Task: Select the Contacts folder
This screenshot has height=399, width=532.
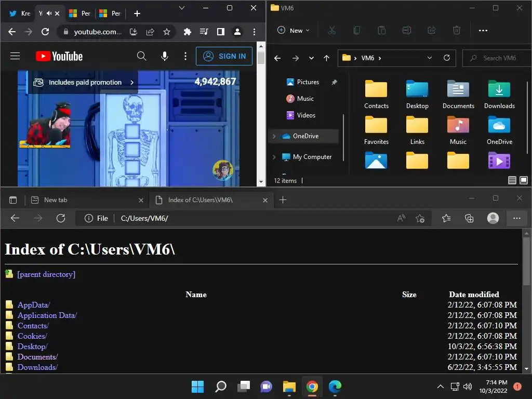Action: point(376,95)
